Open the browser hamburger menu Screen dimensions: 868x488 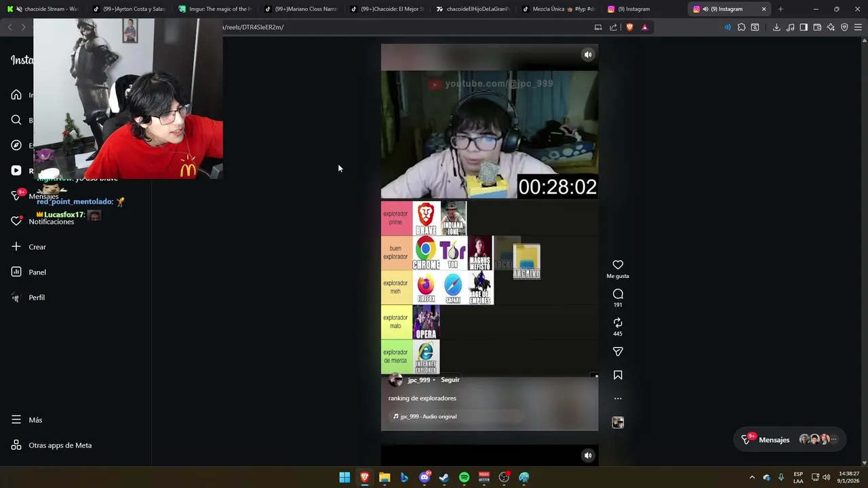[858, 27]
